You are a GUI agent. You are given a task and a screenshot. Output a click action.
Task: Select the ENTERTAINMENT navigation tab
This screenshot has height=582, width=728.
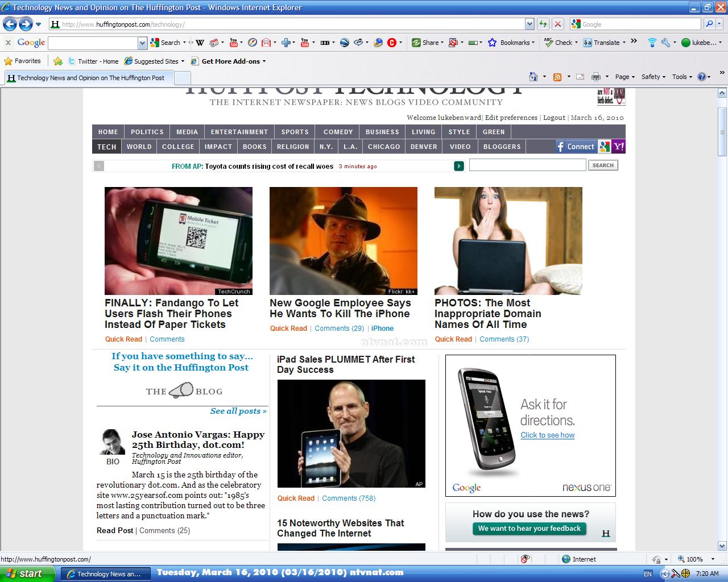239,132
